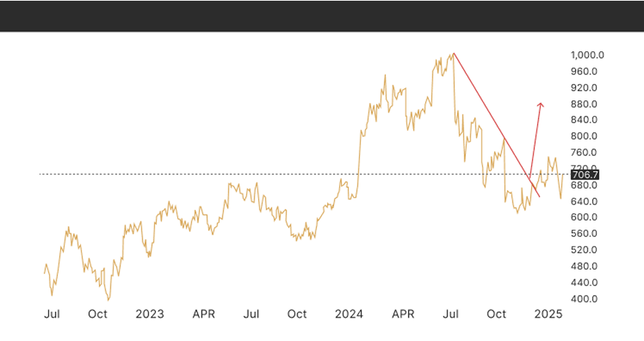Click the 1,000.0 price axis label

[x=588, y=55]
